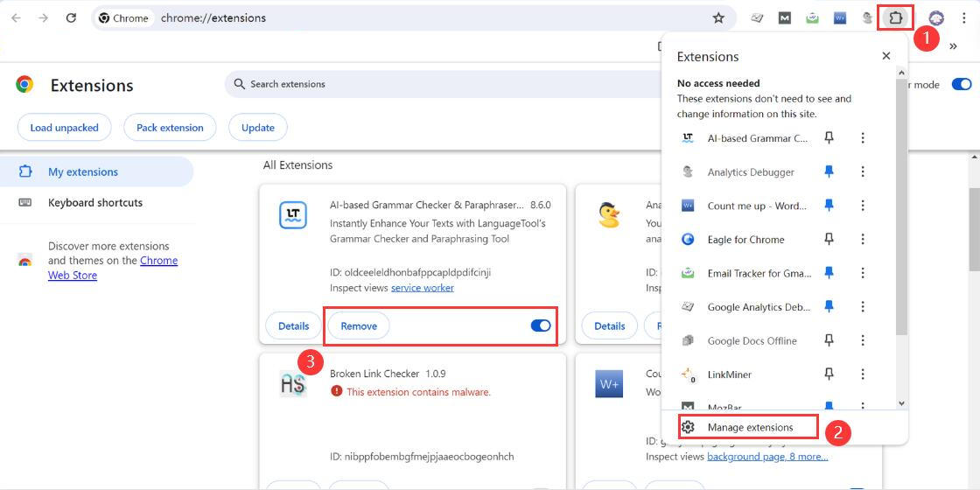Screen dimensions: 980x490
Task: Pin LinkMiner extension
Action: point(829,374)
